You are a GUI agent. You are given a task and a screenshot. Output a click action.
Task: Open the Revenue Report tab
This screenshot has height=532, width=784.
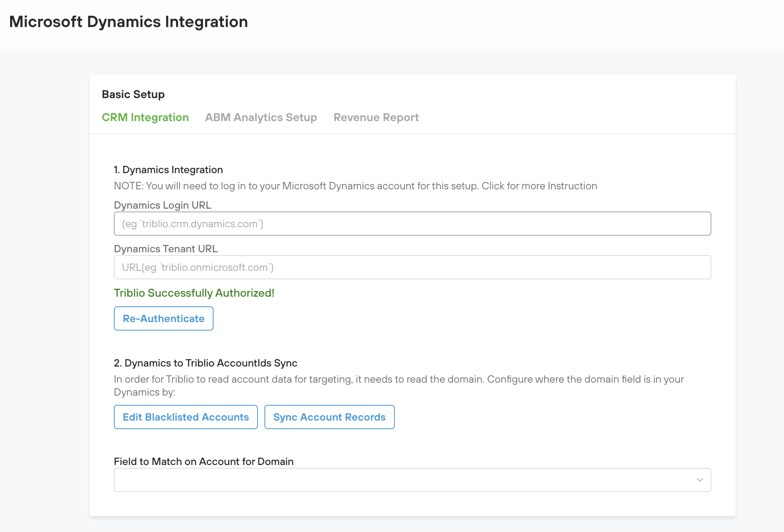[x=376, y=117]
